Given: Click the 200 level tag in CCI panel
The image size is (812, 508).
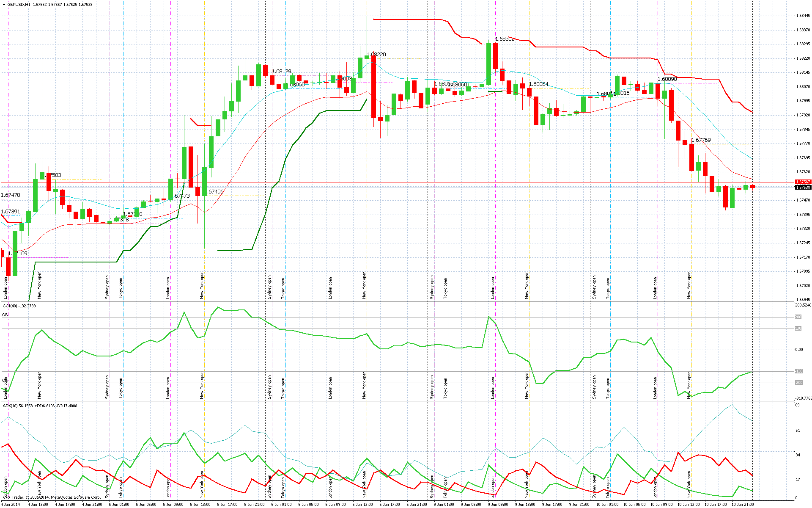Looking at the screenshot, I should pos(798,317).
